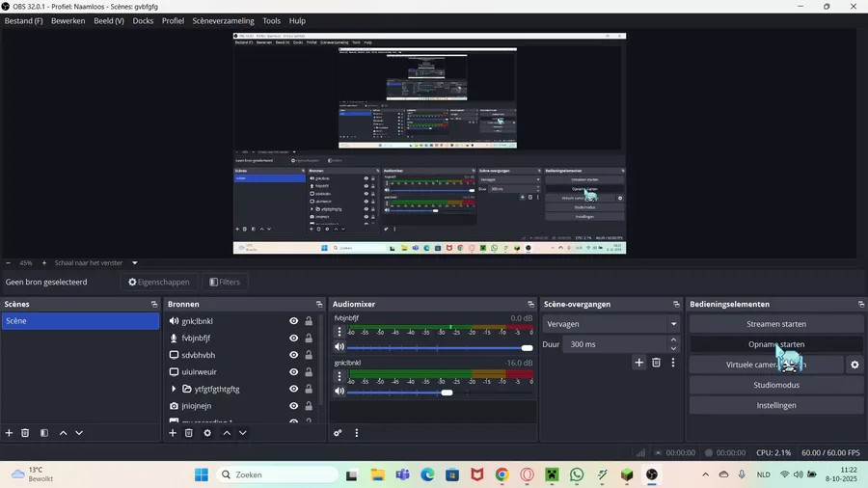This screenshot has height=488, width=868.
Task: Open scene filters icon in Scènes panel
Action: click(x=44, y=433)
